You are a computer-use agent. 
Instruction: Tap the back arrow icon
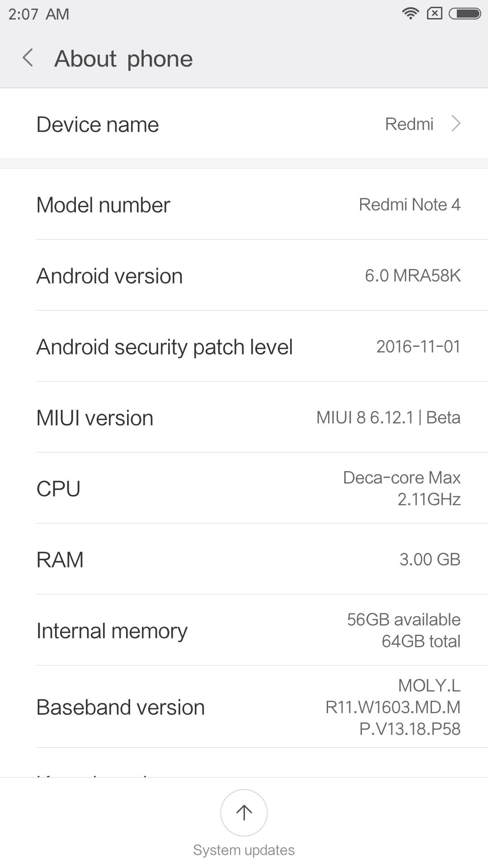(x=28, y=58)
